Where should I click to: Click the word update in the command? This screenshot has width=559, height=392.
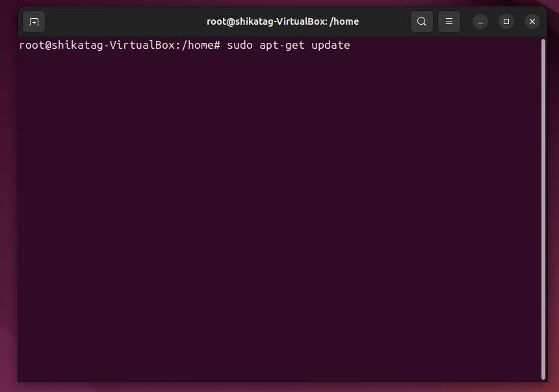pos(330,46)
